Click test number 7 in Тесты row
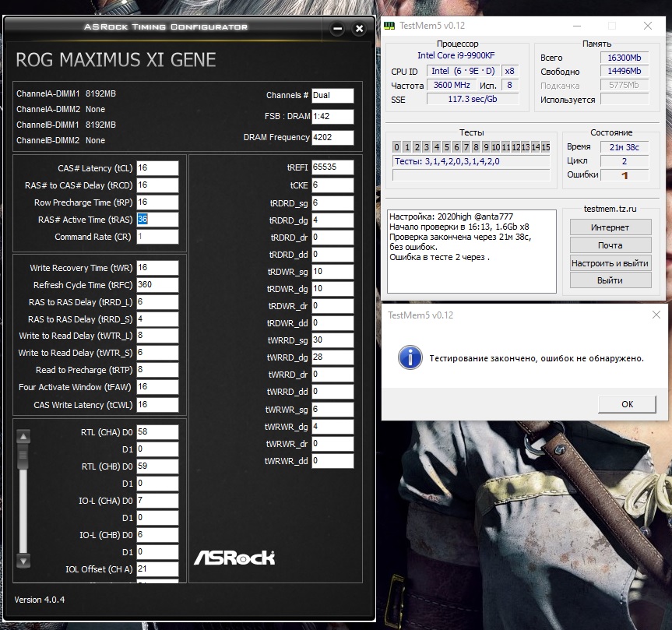This screenshot has height=630, width=672. pyautogui.click(x=466, y=147)
